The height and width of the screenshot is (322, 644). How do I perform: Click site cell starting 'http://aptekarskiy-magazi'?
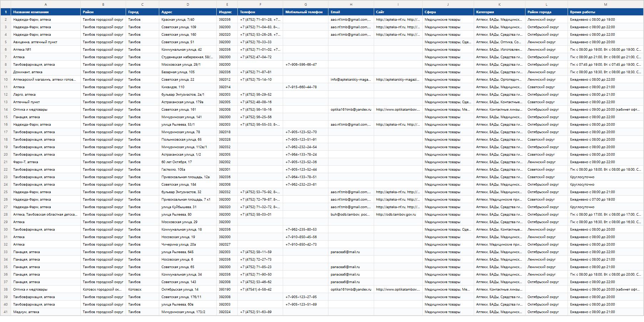click(x=398, y=80)
